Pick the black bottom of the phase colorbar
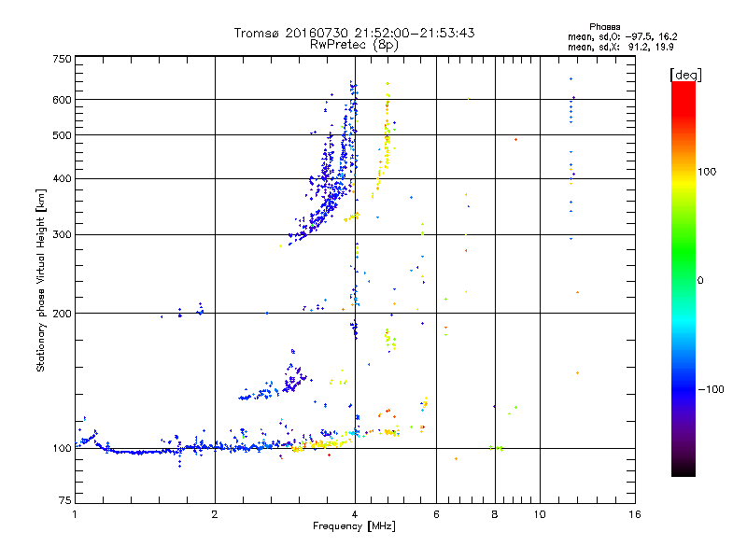The height and width of the screenshot is (560, 747). click(684, 469)
